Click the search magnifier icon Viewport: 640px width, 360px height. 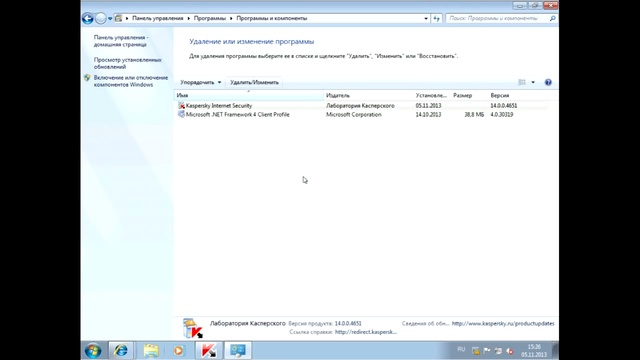click(x=552, y=18)
